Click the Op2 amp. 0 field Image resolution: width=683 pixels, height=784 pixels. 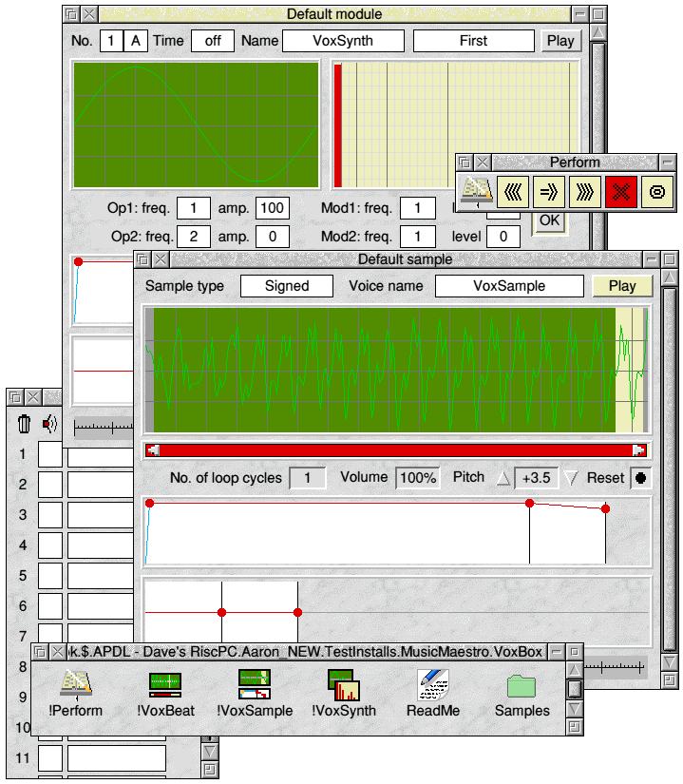(273, 237)
